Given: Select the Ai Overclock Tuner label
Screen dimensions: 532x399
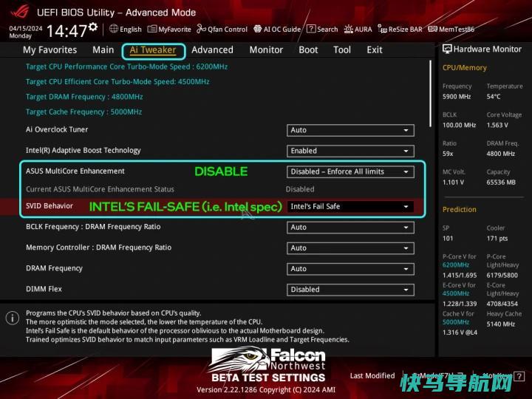Looking at the screenshot, I should (57, 129).
